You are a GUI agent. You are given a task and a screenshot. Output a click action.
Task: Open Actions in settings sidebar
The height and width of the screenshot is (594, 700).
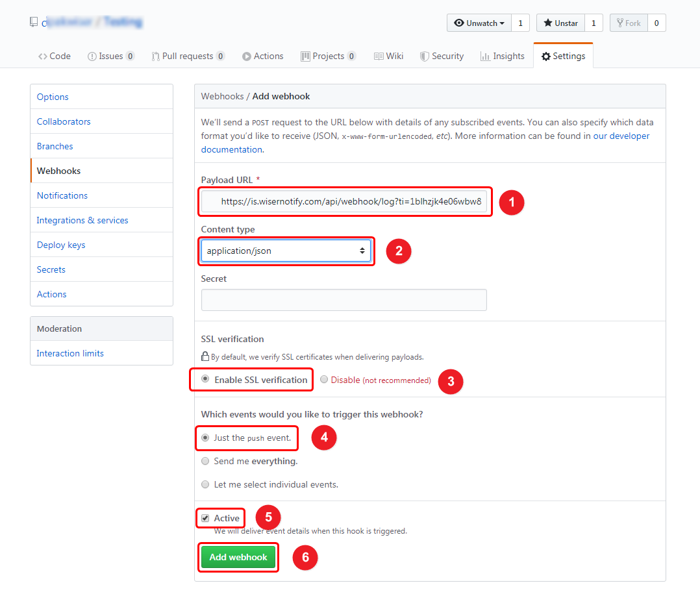(x=102, y=294)
